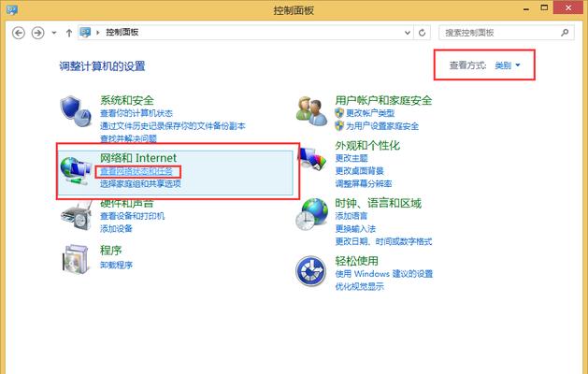Open the 类别 view-by dropdown
588x374 pixels.
click(x=508, y=65)
